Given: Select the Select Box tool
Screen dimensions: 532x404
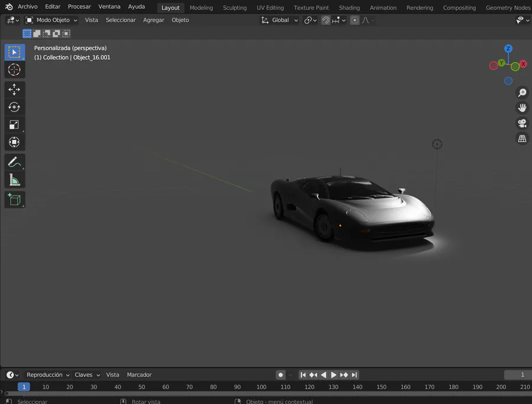Looking at the screenshot, I should pos(15,52).
